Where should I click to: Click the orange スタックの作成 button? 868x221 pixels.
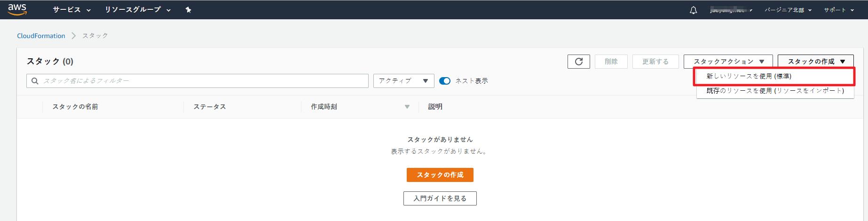click(x=440, y=175)
